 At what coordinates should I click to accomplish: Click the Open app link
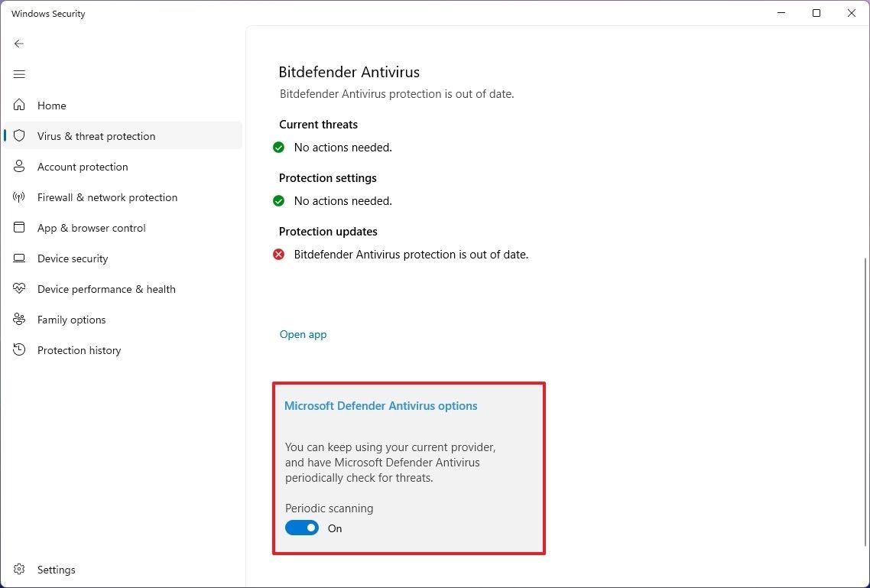(303, 334)
